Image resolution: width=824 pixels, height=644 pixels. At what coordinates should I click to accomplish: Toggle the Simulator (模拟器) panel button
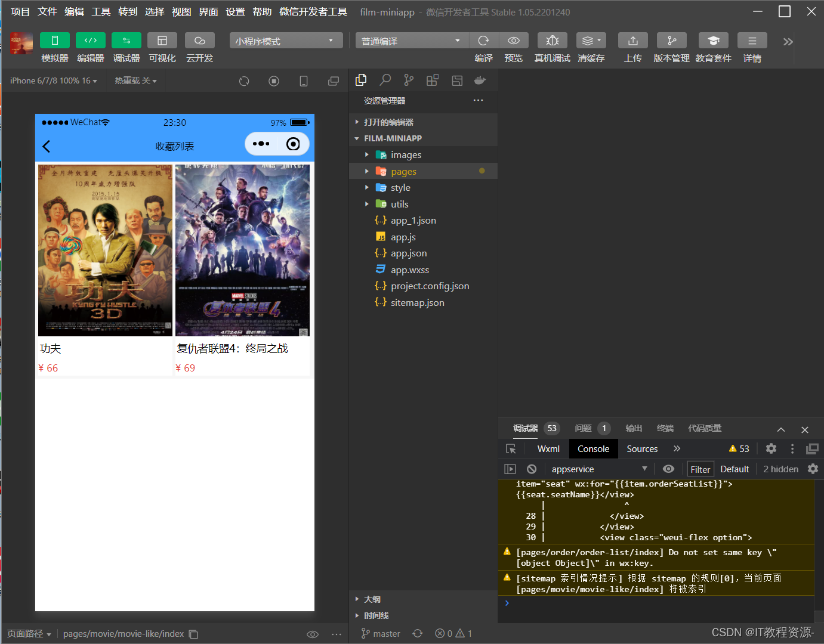coord(55,41)
